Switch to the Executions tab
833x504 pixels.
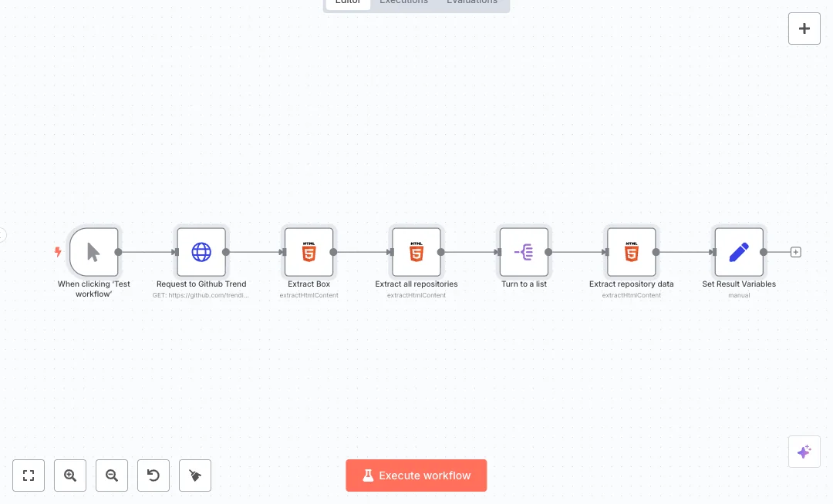(x=403, y=2)
